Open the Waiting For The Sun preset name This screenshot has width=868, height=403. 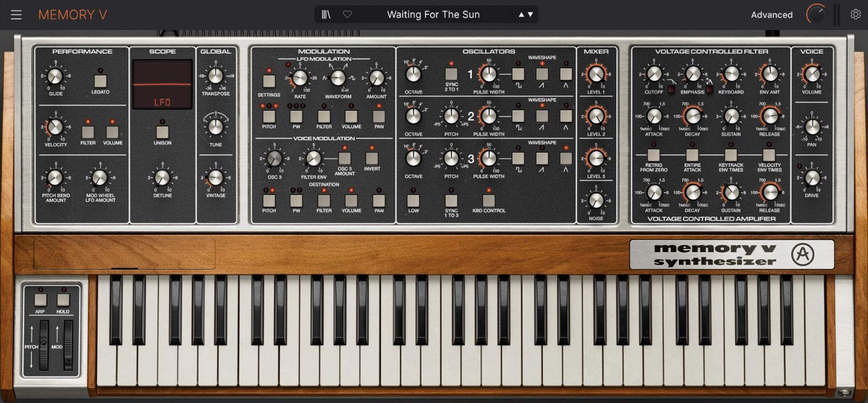tap(433, 15)
